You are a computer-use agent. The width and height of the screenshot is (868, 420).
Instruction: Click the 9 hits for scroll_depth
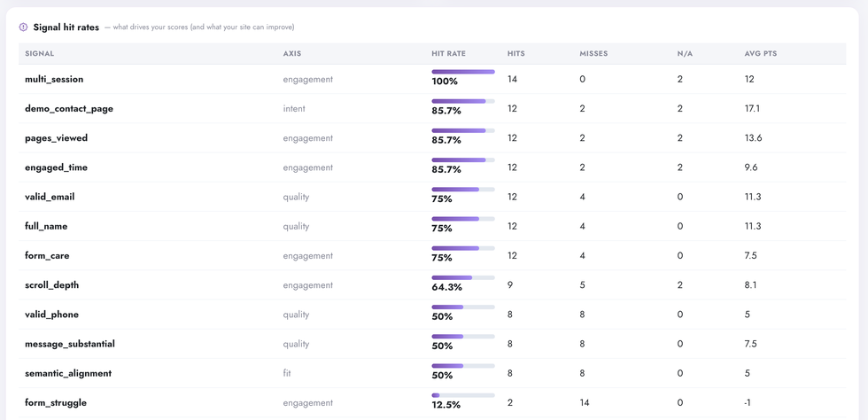coord(510,284)
